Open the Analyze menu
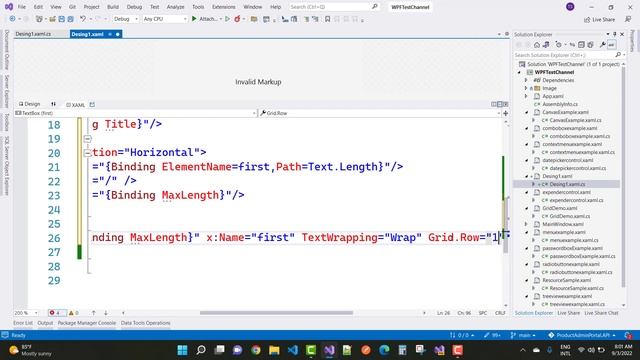Viewport: 640px width, 360px height. [x=176, y=7]
